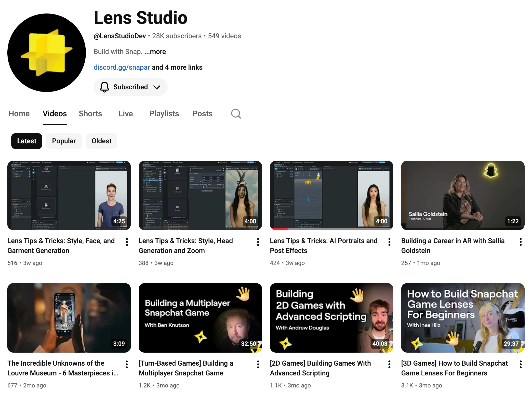Click the notification bell on Subscribed button
The width and height of the screenshot is (532, 398).
pyautogui.click(x=105, y=87)
